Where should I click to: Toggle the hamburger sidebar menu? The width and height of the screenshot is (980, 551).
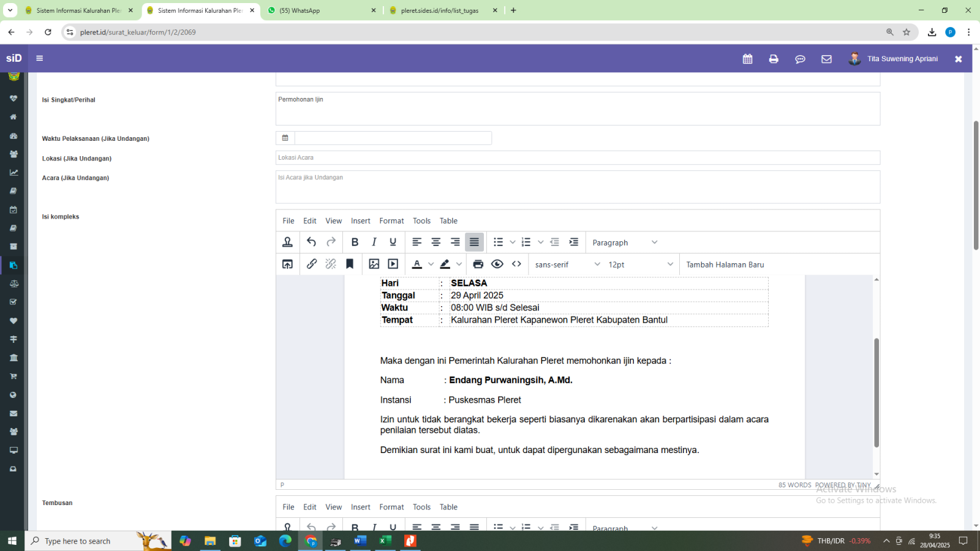tap(40, 58)
